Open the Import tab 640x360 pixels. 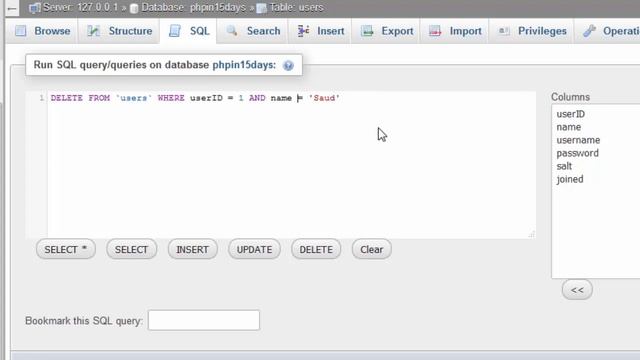(455, 31)
